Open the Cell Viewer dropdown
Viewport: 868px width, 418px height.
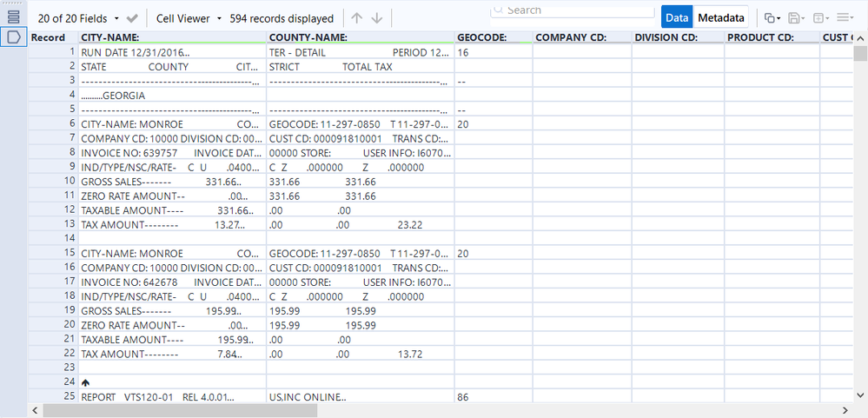189,18
